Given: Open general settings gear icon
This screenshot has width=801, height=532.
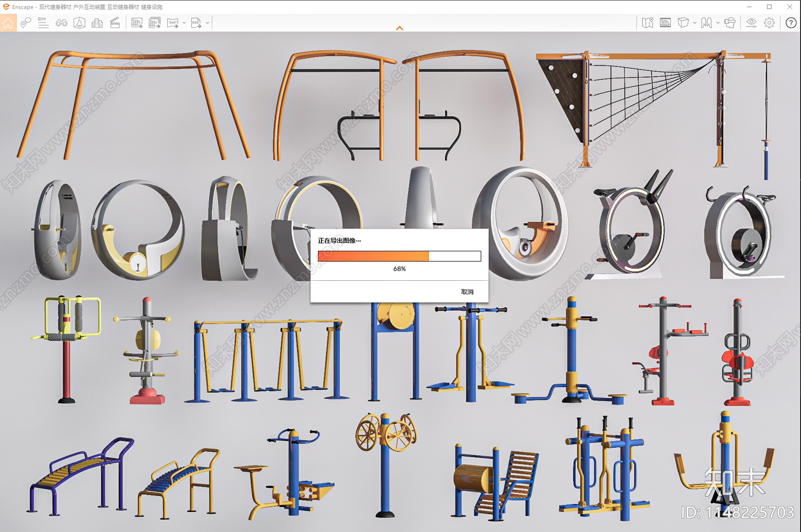Looking at the screenshot, I should pyautogui.click(x=769, y=23).
